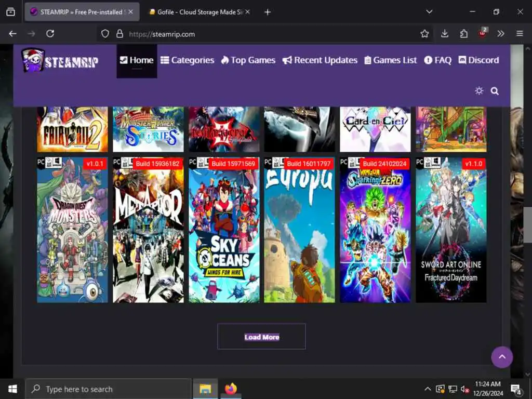Open the Downloads panel icon

(x=445, y=34)
